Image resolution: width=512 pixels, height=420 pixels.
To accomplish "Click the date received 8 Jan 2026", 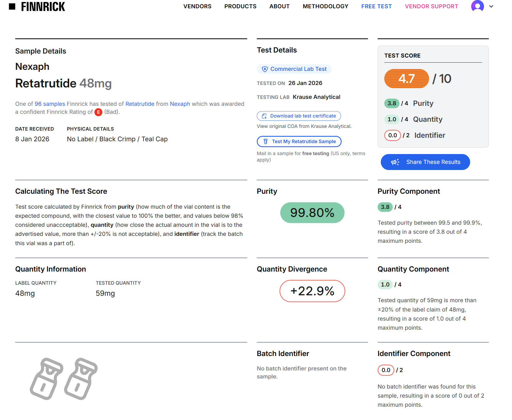I will pos(32,139).
